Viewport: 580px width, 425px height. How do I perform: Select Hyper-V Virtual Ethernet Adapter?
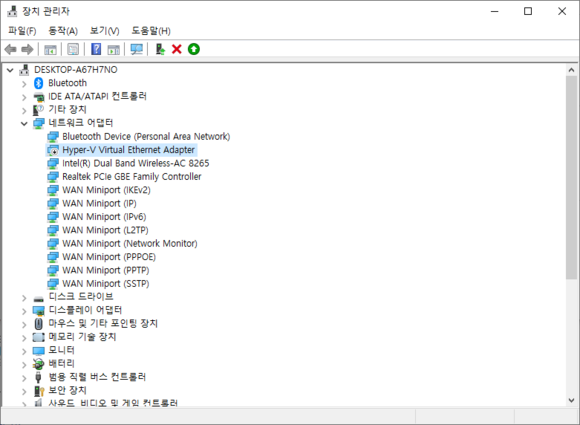(128, 150)
